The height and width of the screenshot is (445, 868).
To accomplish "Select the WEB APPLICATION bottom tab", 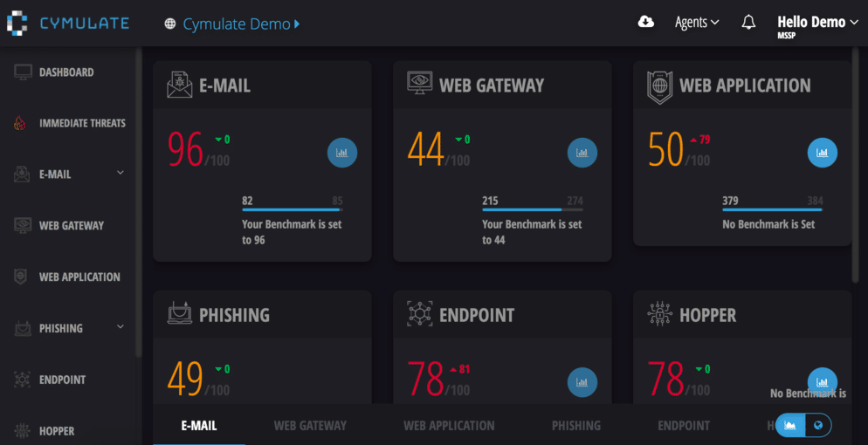I will coord(449,426).
